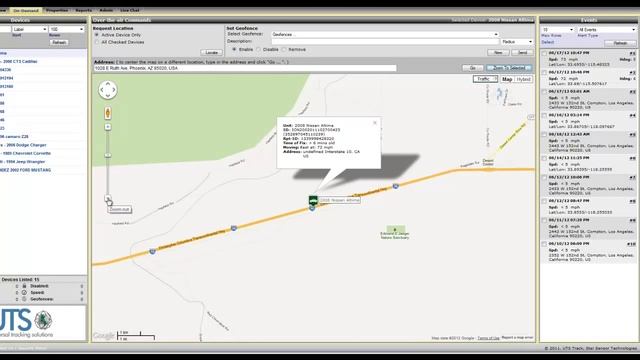
Task: Switch to the Properties tab
Action: [x=57, y=10]
